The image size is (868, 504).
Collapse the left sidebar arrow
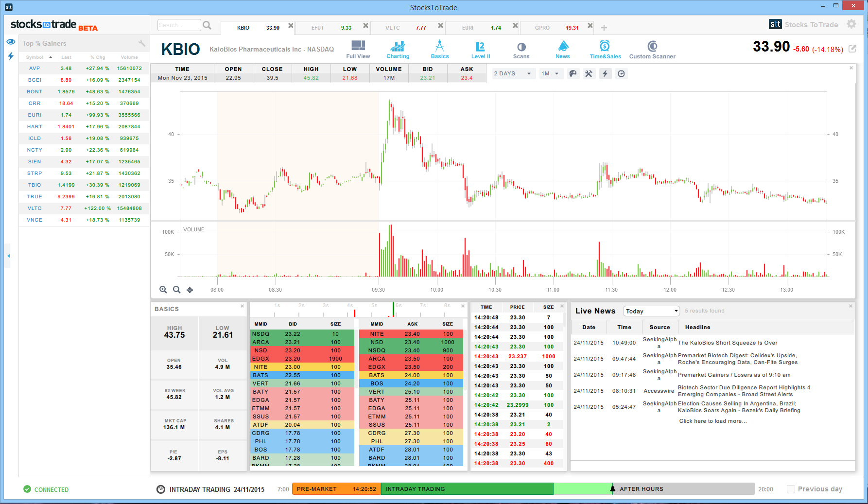[8, 256]
